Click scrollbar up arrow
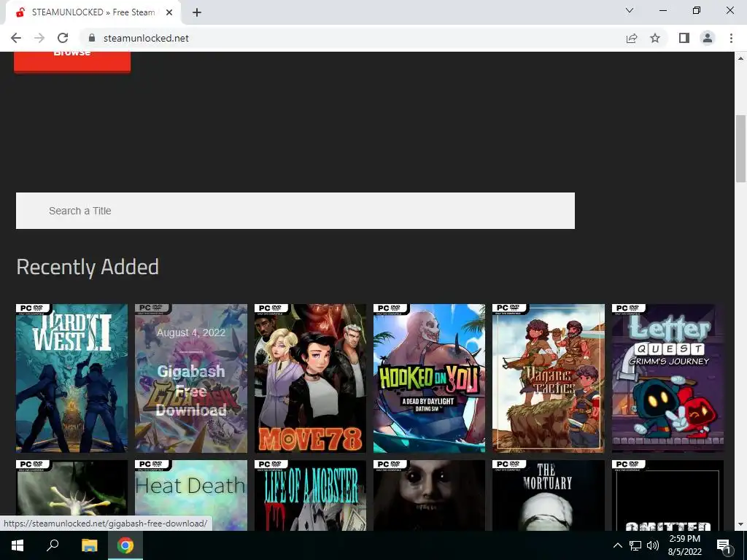This screenshot has height=560, width=747. tap(740, 58)
